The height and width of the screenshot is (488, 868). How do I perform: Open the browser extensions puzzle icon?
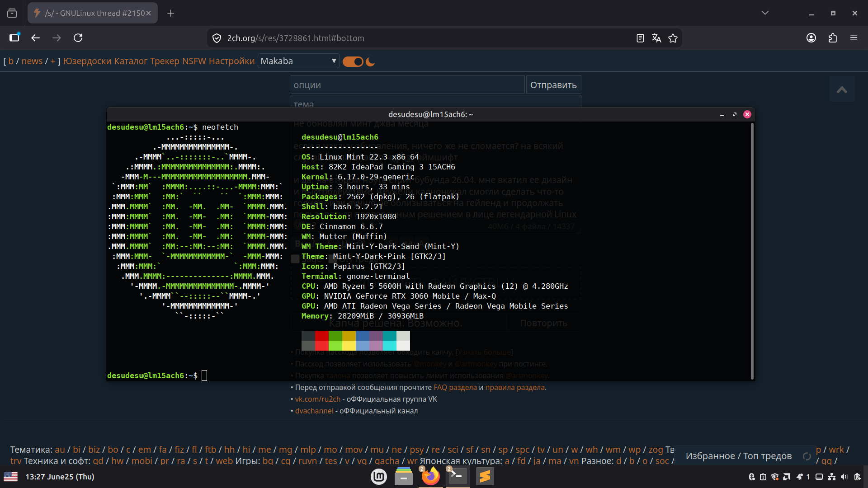point(833,38)
